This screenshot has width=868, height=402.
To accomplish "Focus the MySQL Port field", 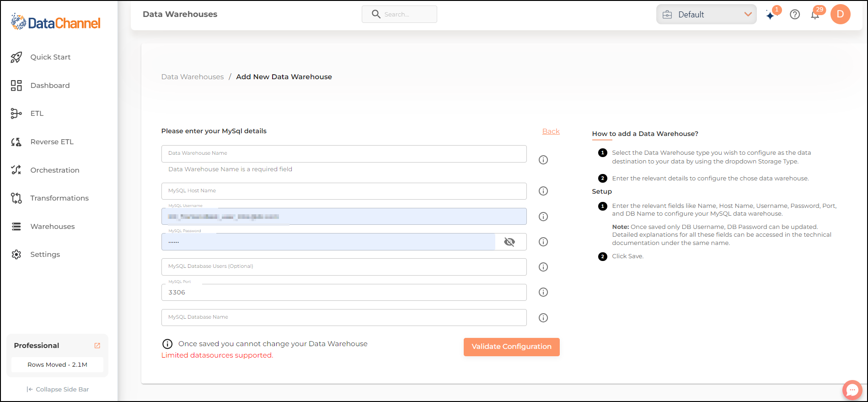I will 344,292.
